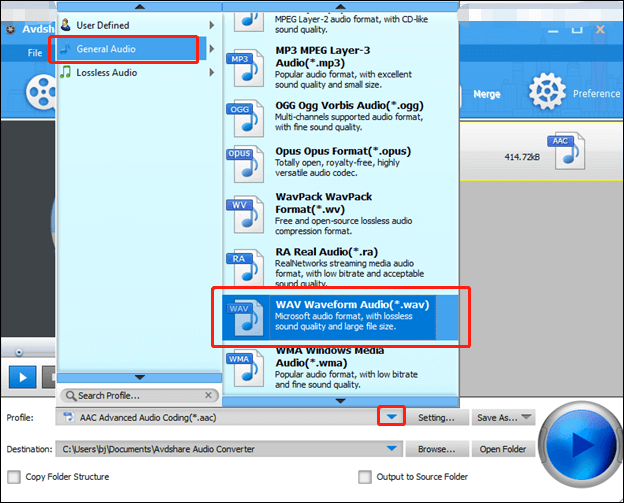The height and width of the screenshot is (503, 624).
Task: Toggle Output to Source Folder checkbox
Action: [366, 477]
